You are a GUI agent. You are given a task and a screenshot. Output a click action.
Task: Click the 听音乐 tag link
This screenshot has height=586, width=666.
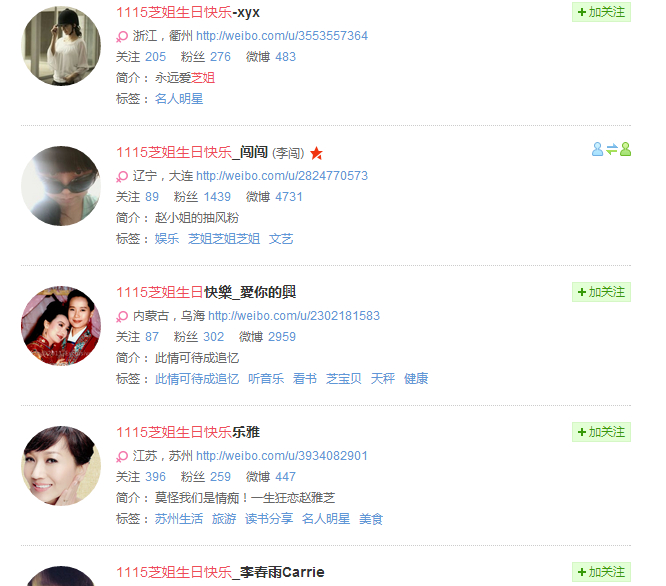click(x=266, y=379)
